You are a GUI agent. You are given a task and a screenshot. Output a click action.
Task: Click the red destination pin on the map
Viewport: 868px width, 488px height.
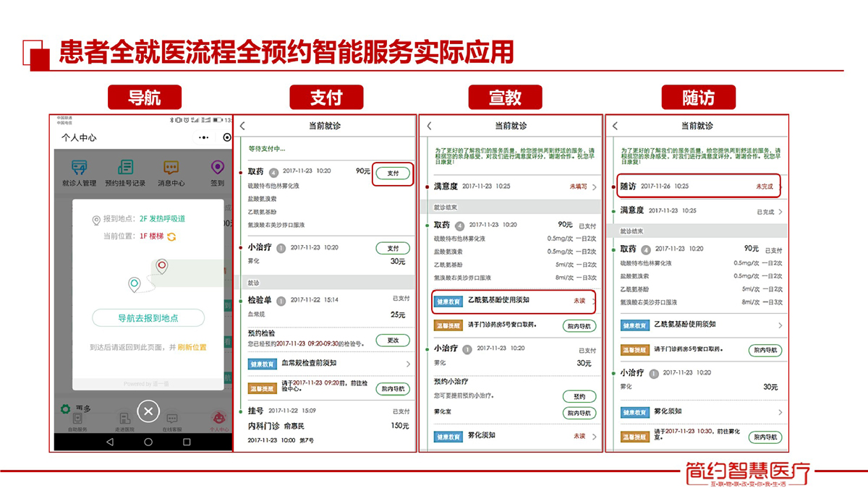click(x=162, y=267)
